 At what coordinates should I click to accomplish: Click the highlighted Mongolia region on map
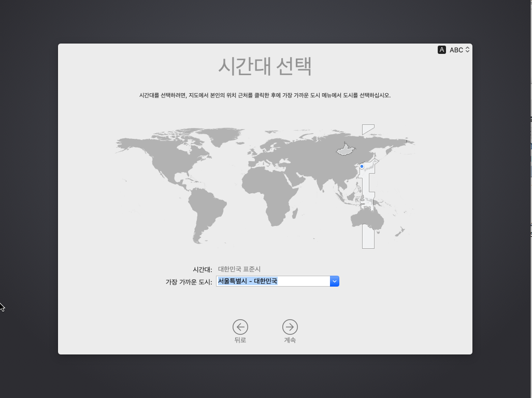coord(346,150)
